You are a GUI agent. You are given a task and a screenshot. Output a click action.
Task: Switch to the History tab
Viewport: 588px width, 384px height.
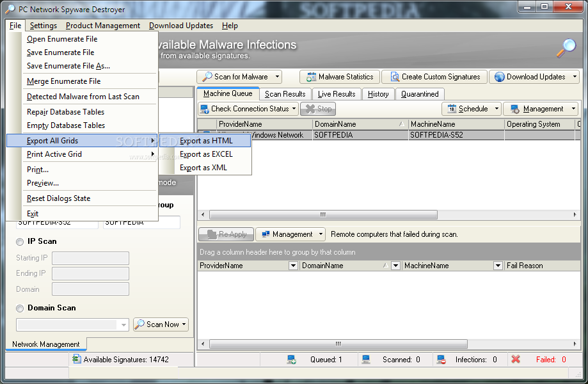pyautogui.click(x=378, y=93)
